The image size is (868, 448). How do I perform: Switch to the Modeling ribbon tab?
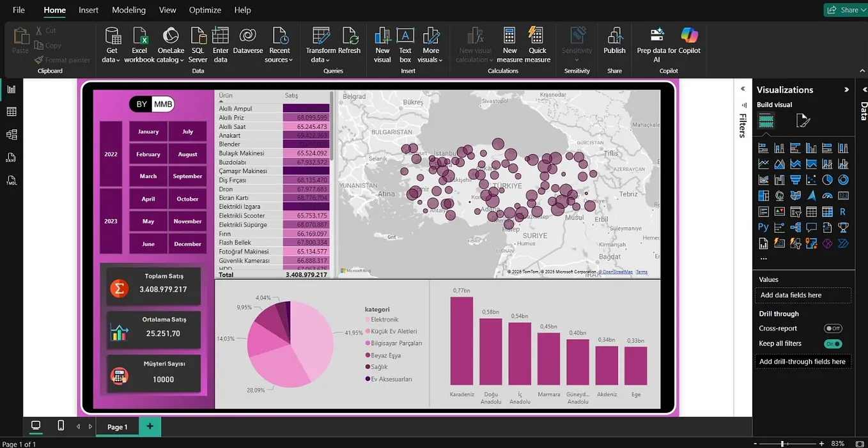(x=128, y=10)
